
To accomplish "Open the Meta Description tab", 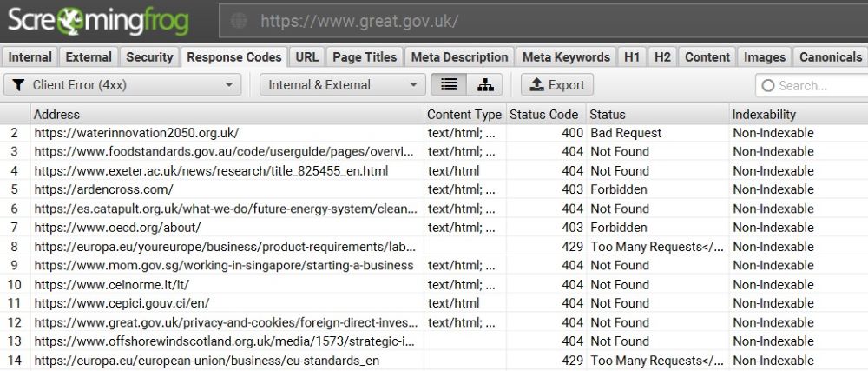I will [459, 57].
